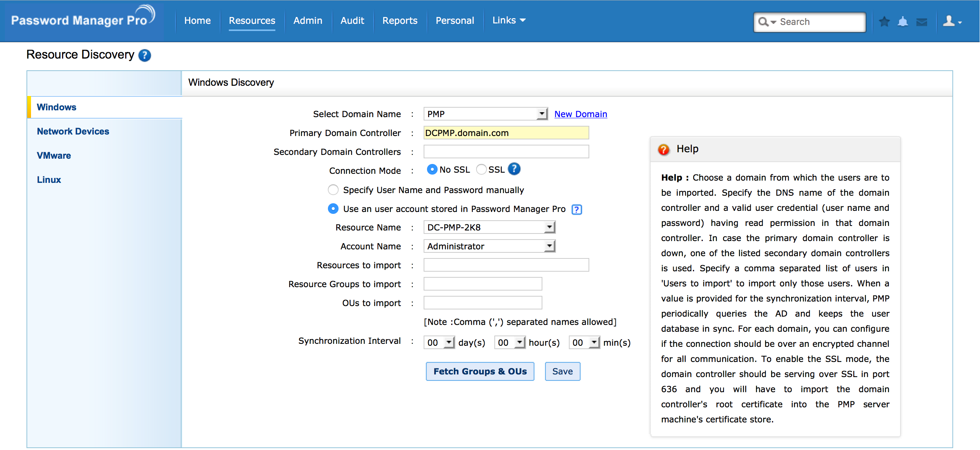Click help icon beside stored account option
980x450 pixels.
577,209
